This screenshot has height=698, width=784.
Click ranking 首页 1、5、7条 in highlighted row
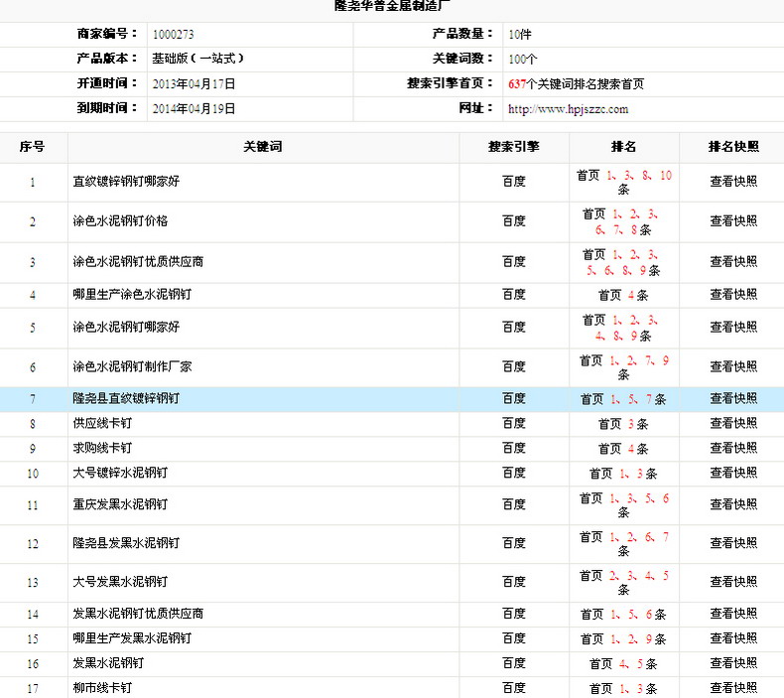[623, 399]
